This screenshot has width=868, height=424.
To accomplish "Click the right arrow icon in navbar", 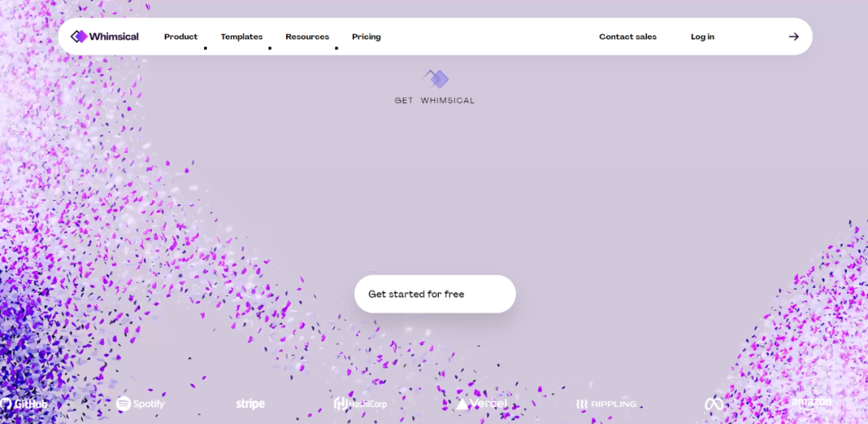I will [x=793, y=36].
